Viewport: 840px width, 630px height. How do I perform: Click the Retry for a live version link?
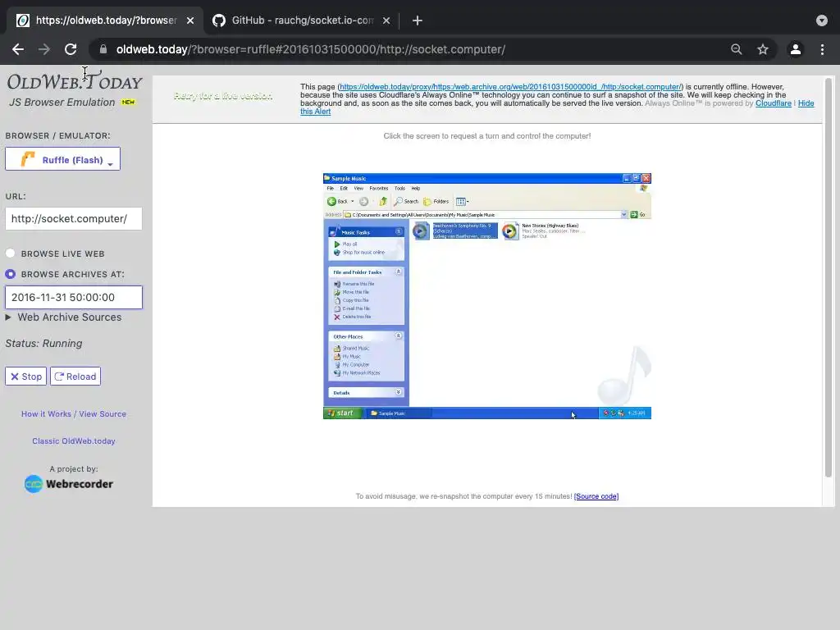point(223,96)
